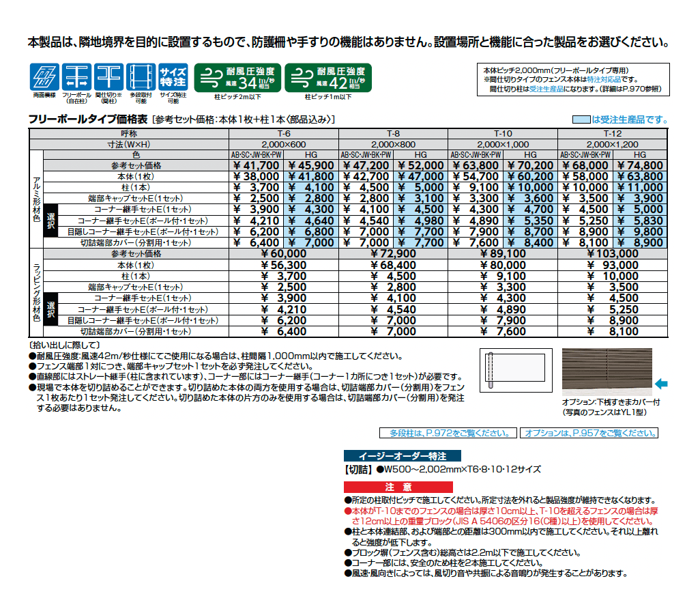Viewport: 700px width, 594px height.
Task: Select the T-12 column header
Action: (613, 134)
